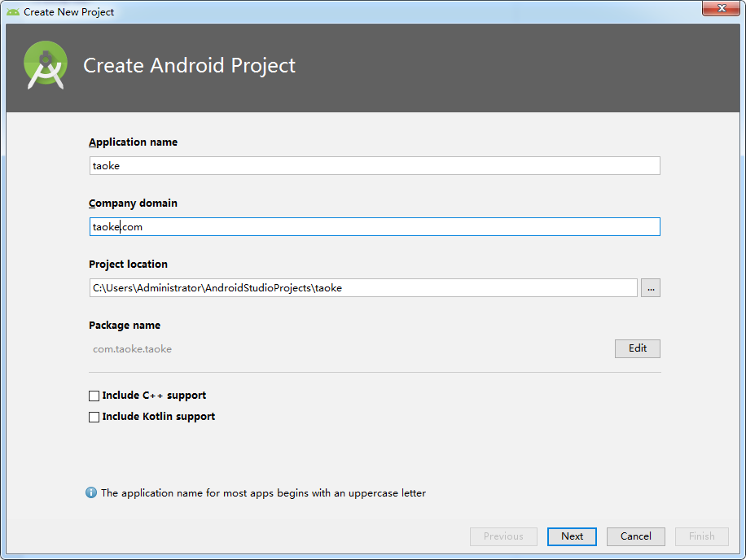746x560 pixels.
Task: Click the uppercase letter warning message
Action: [263, 493]
